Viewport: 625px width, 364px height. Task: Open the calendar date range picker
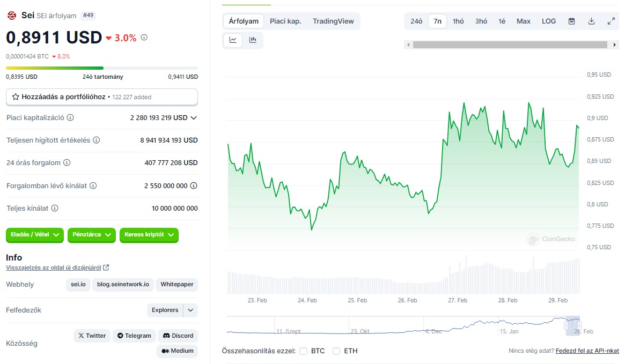[x=571, y=21]
